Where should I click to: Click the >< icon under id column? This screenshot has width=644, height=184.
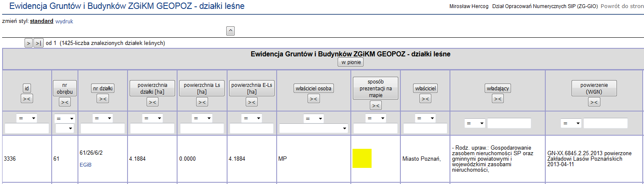[x=27, y=99]
